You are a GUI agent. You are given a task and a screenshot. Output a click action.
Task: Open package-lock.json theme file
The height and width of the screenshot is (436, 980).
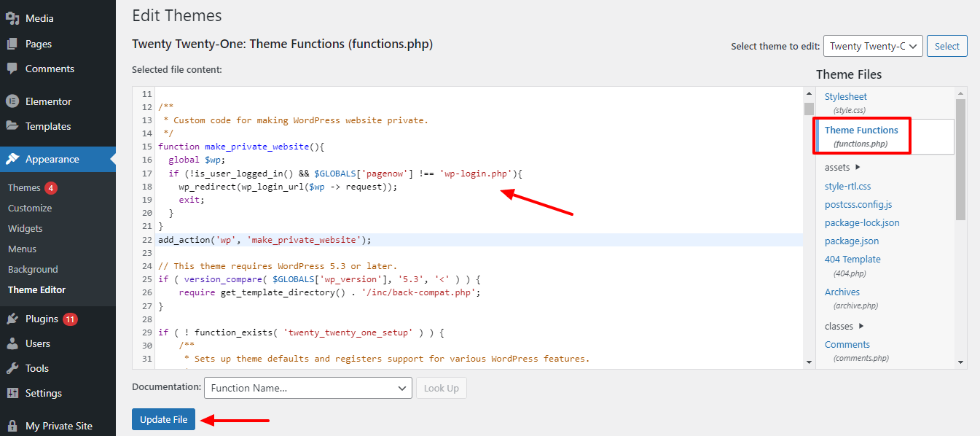coord(862,222)
